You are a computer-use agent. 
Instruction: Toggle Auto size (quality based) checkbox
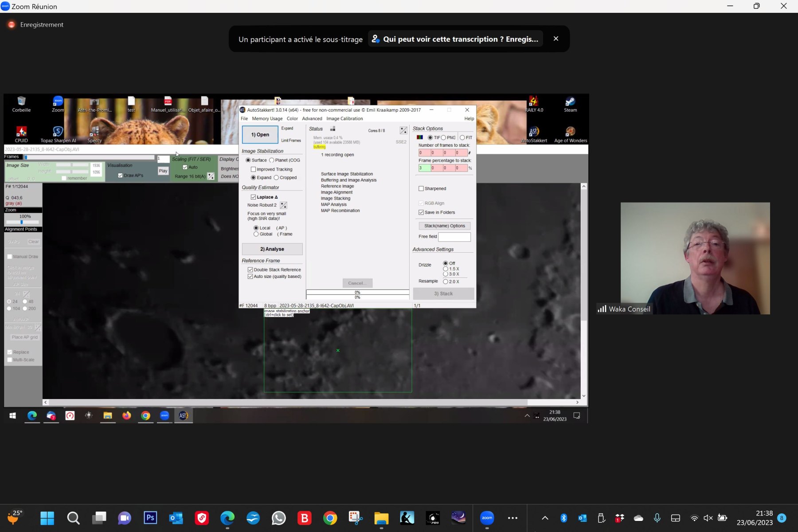tap(250, 277)
